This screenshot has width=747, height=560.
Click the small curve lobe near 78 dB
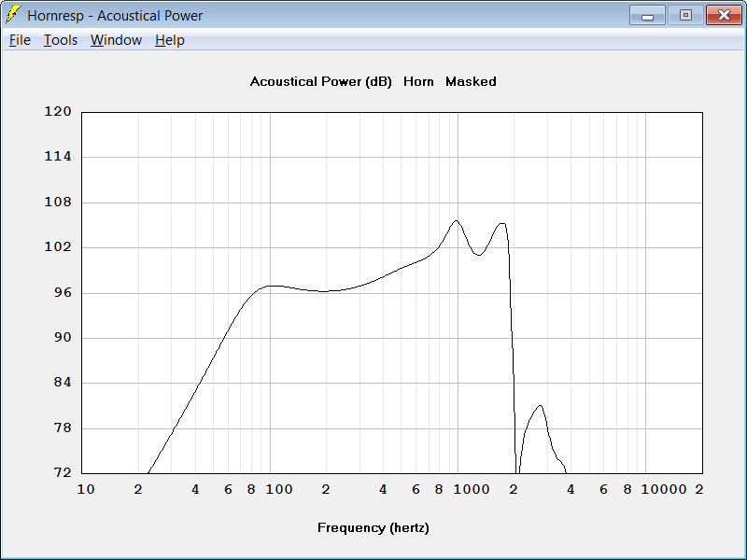click(540, 406)
